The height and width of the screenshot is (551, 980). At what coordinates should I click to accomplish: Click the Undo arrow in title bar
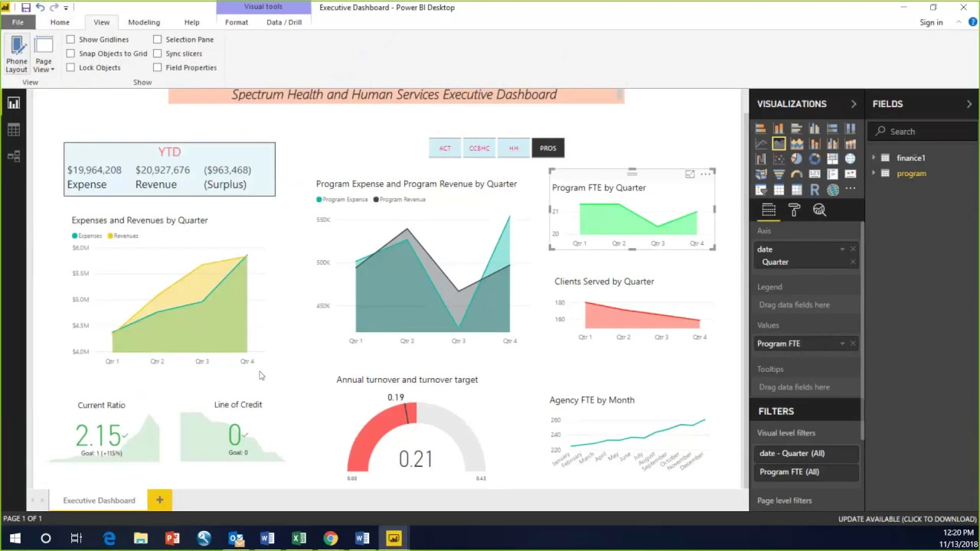coord(40,8)
